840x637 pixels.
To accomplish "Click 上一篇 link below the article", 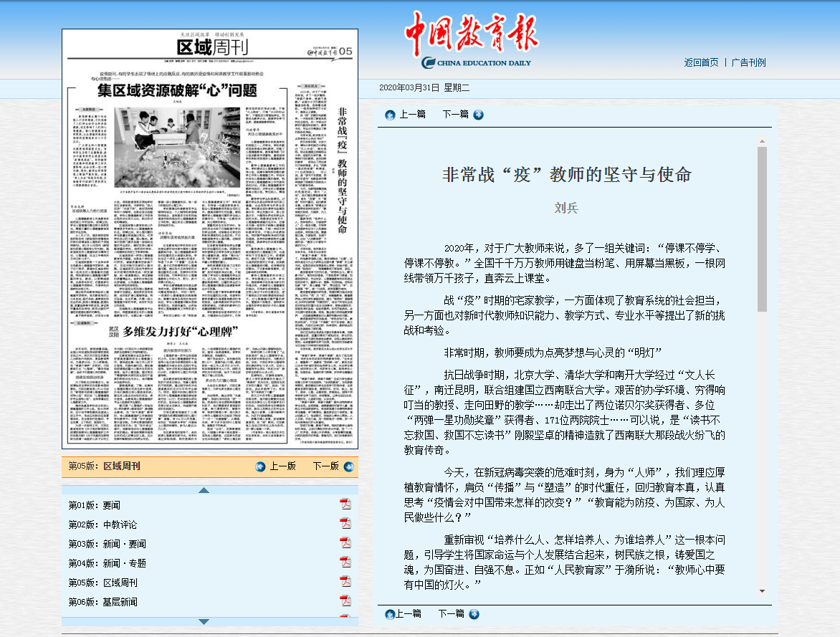I will point(409,613).
